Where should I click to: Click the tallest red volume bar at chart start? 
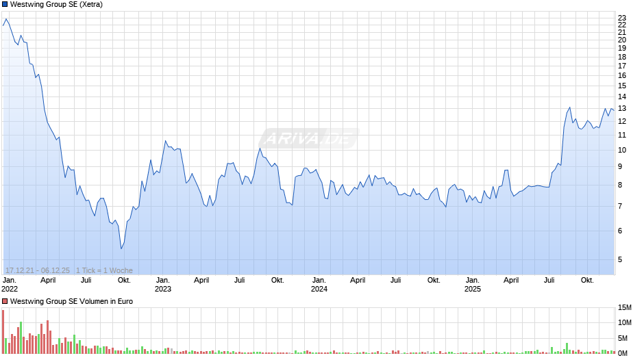pyautogui.click(x=3, y=332)
